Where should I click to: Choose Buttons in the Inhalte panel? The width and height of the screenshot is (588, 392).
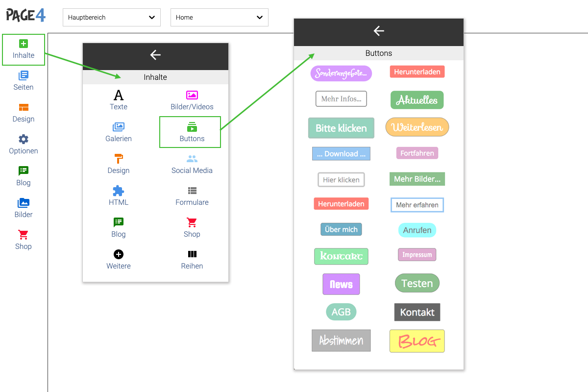coord(190,132)
